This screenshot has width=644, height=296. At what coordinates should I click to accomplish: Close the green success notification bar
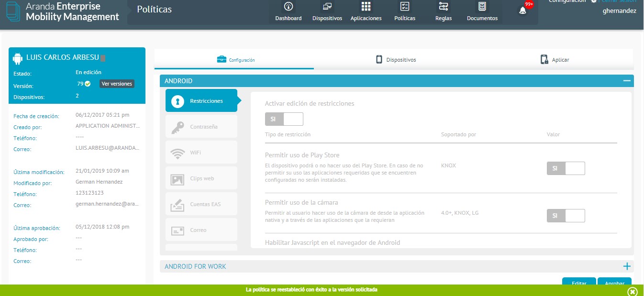click(632, 291)
